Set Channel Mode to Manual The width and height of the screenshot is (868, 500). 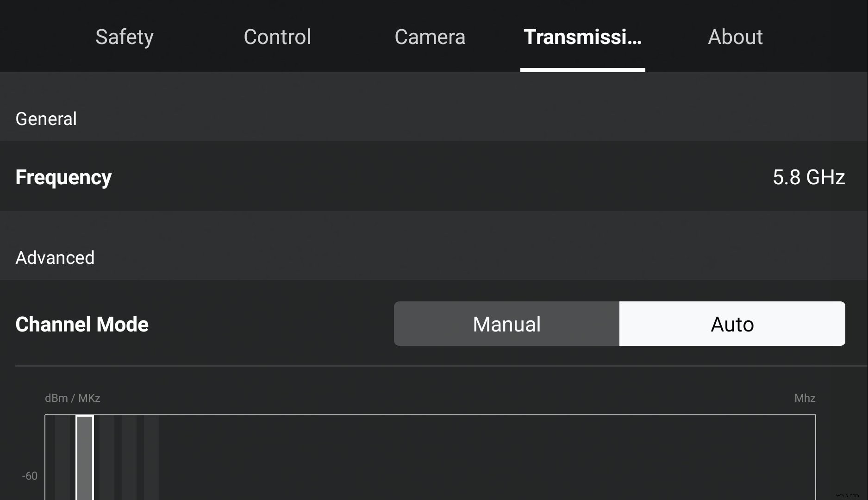click(506, 324)
